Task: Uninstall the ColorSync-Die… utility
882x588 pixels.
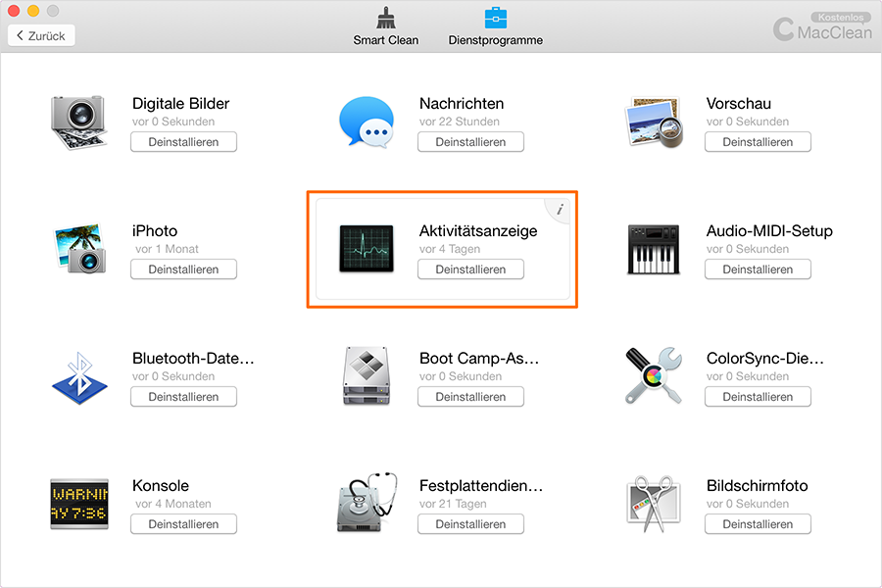Action: [758, 397]
